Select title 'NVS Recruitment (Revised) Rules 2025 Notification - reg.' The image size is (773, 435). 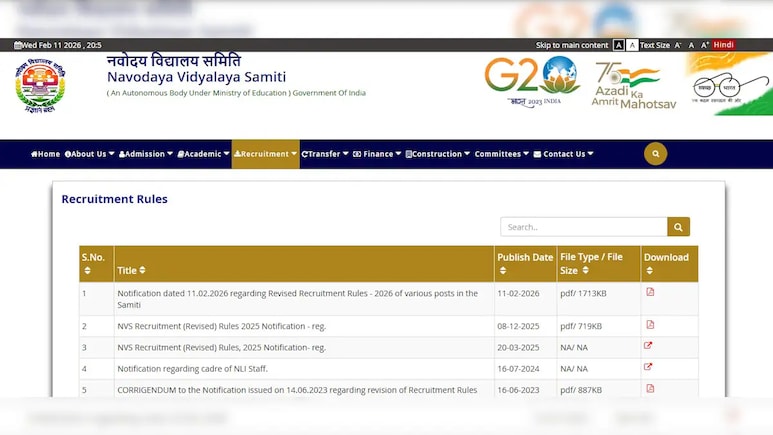(x=221, y=326)
